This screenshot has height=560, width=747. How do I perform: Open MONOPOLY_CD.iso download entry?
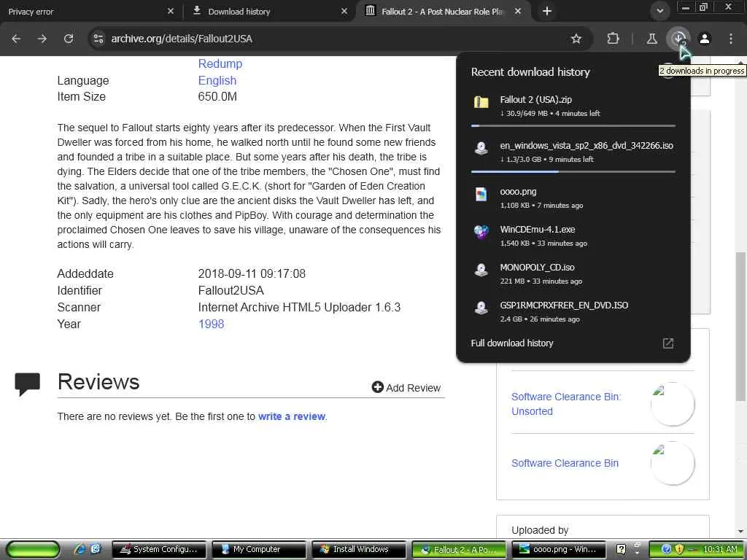click(x=573, y=274)
